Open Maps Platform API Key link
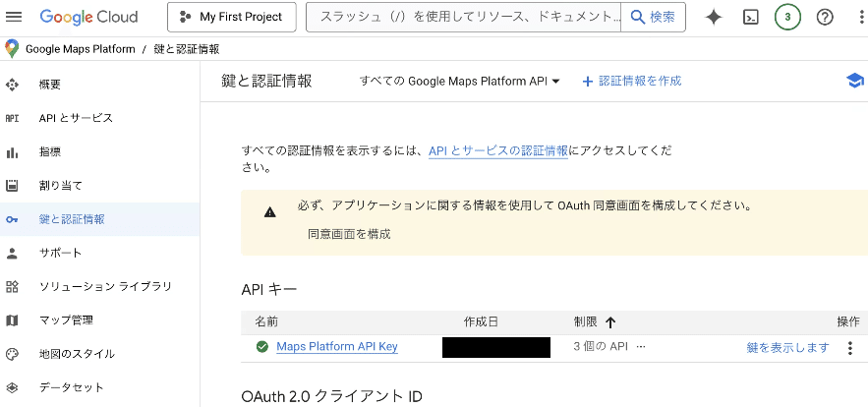The height and width of the screenshot is (407, 868). point(336,346)
